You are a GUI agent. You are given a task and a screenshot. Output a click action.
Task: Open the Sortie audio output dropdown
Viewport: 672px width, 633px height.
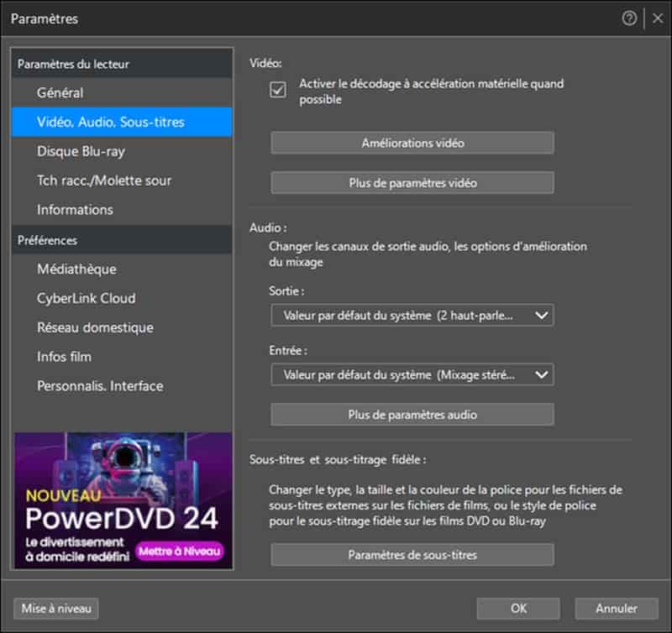point(412,316)
